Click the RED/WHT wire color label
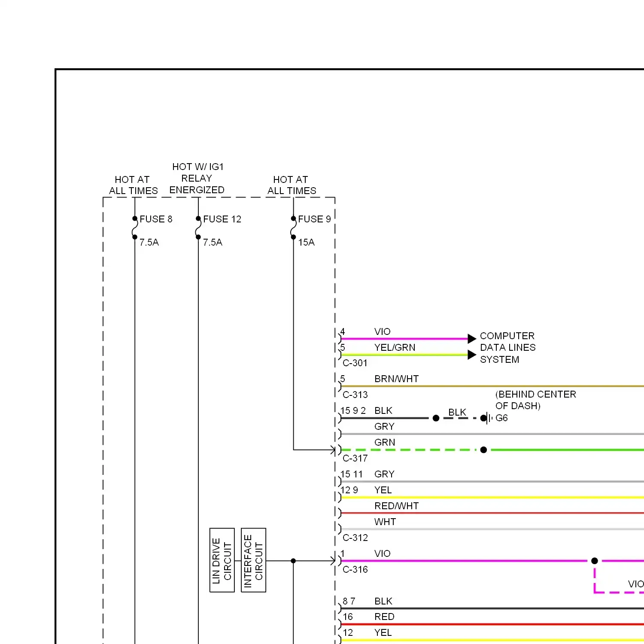This screenshot has width=644, height=644. 396,506
